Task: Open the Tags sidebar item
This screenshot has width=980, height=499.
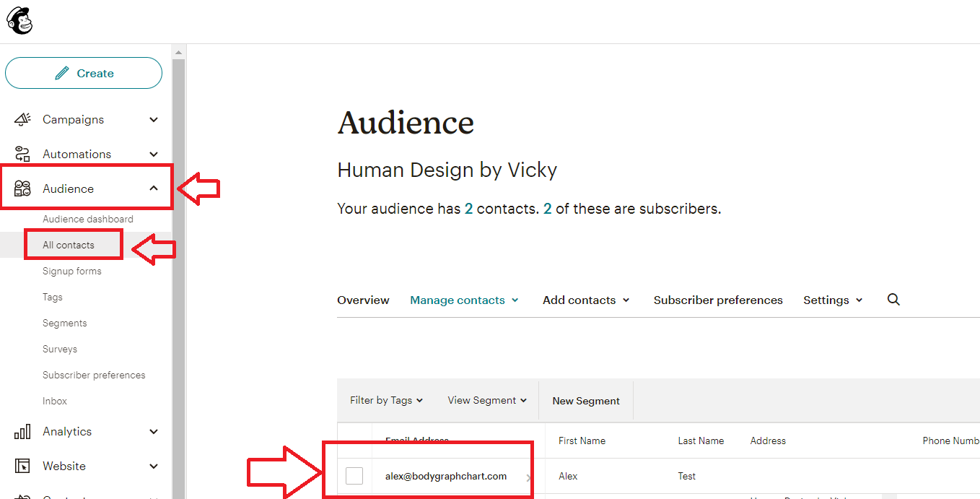Action: tap(53, 297)
